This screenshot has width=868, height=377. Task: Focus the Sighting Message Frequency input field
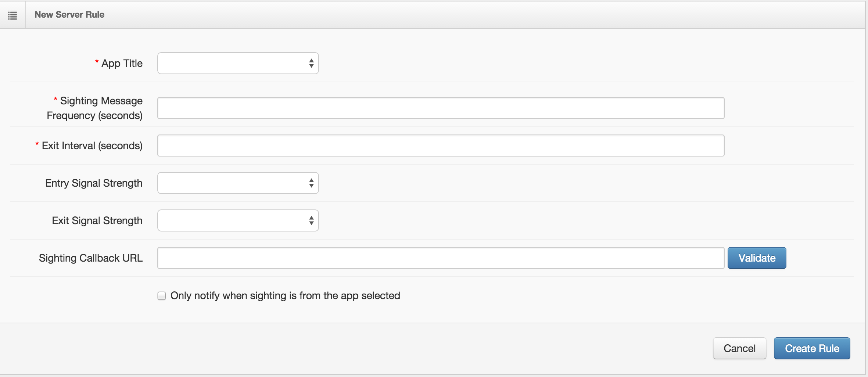pyautogui.click(x=441, y=108)
